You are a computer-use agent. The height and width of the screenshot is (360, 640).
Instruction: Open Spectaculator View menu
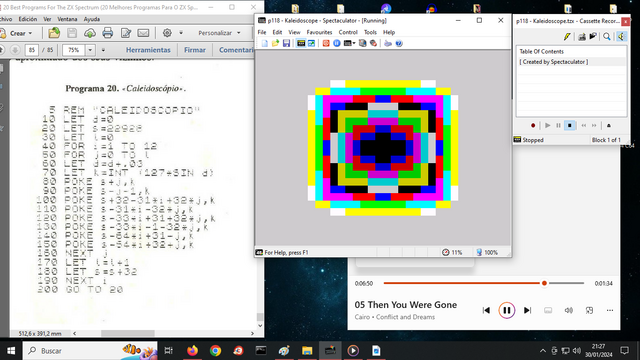click(294, 32)
